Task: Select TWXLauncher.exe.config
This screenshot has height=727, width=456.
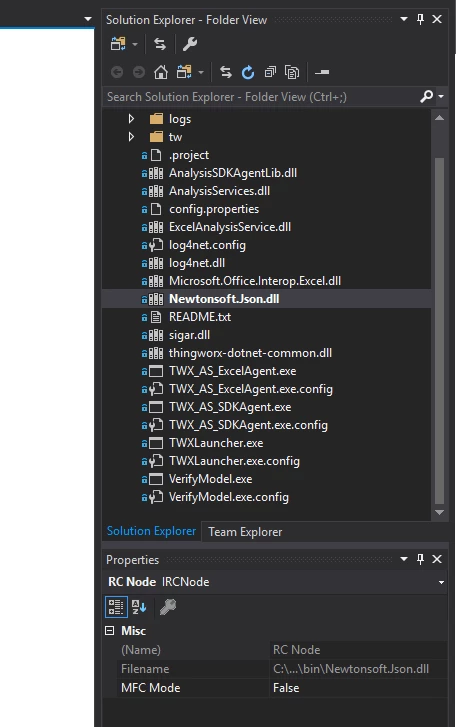Action: coord(234,461)
